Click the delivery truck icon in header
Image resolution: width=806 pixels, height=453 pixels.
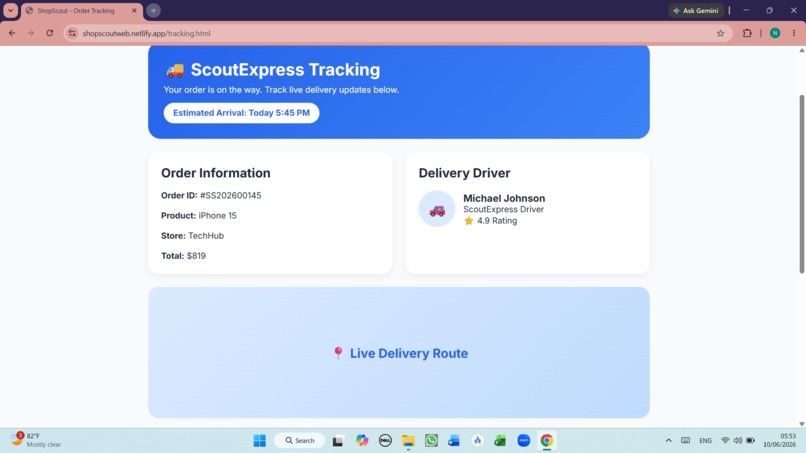click(x=175, y=70)
